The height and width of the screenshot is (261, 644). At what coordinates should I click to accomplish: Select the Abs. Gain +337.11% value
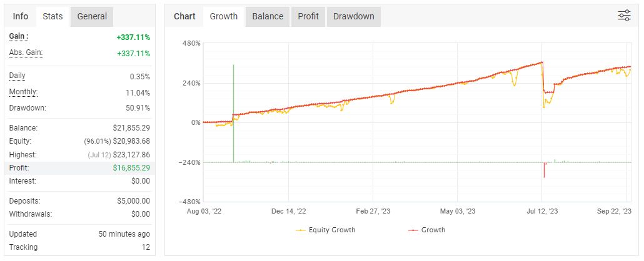pos(133,54)
